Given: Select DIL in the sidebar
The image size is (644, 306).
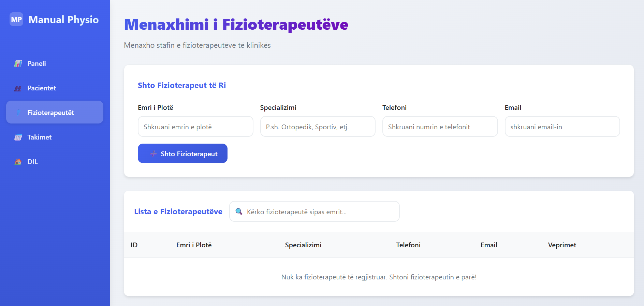Looking at the screenshot, I should point(33,162).
